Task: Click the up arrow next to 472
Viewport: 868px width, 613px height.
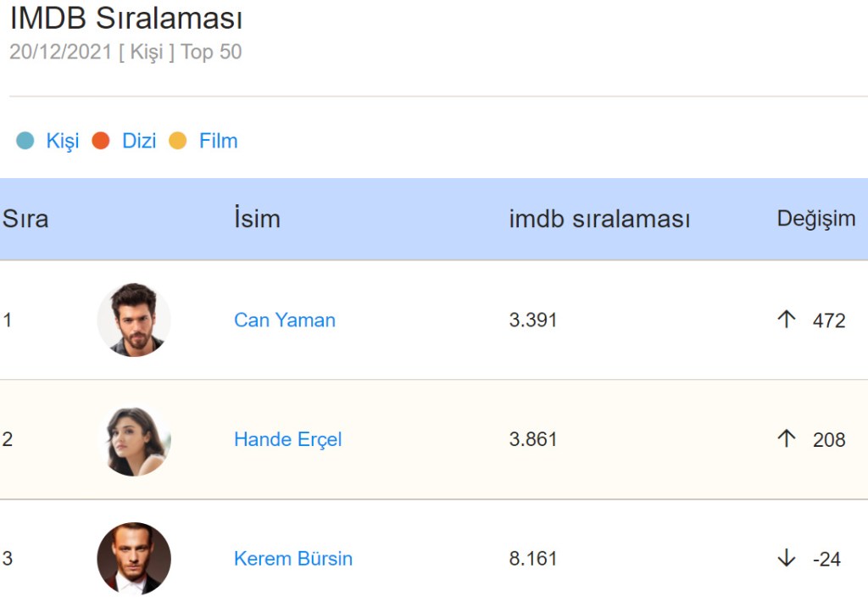Action: pos(787,320)
